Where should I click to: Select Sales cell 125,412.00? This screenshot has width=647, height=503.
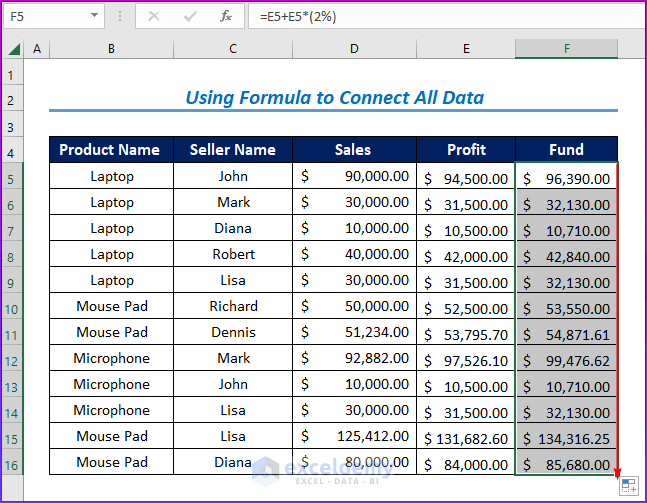point(354,436)
